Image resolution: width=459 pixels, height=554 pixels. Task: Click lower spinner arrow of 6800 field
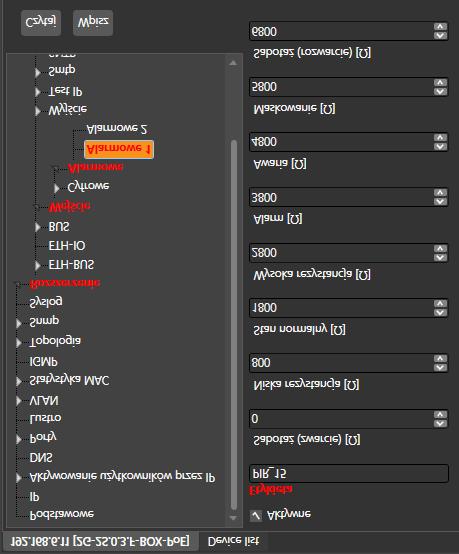pos(440,36)
